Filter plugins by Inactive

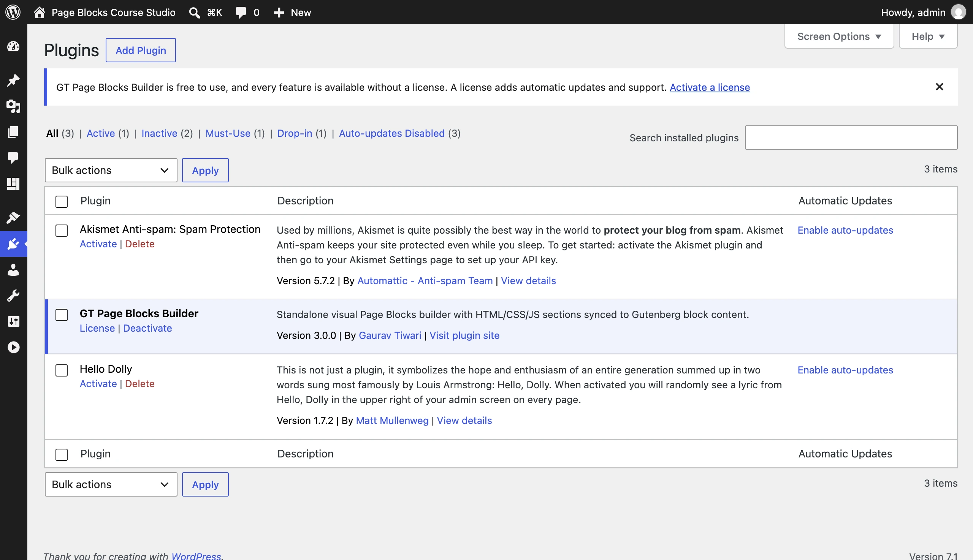coord(159,133)
